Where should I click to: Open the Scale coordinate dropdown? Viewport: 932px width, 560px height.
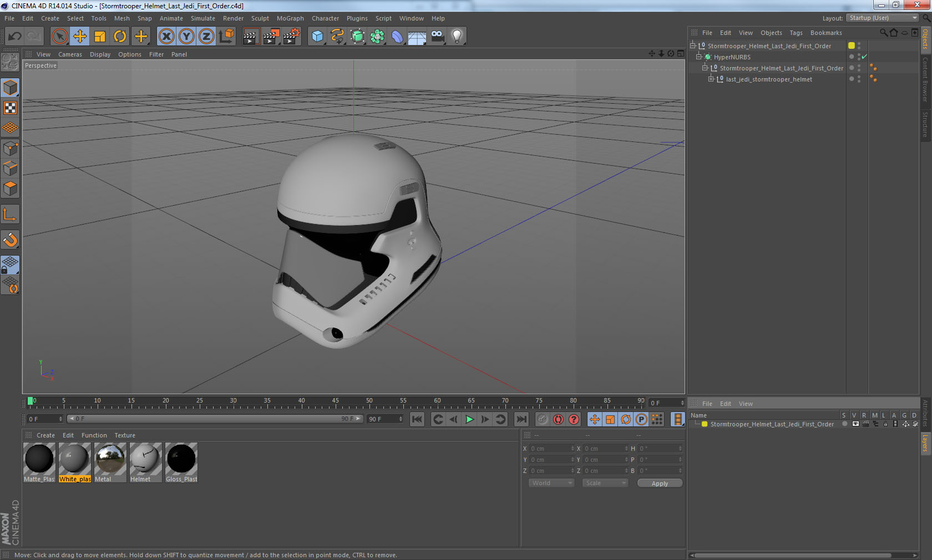(x=605, y=483)
